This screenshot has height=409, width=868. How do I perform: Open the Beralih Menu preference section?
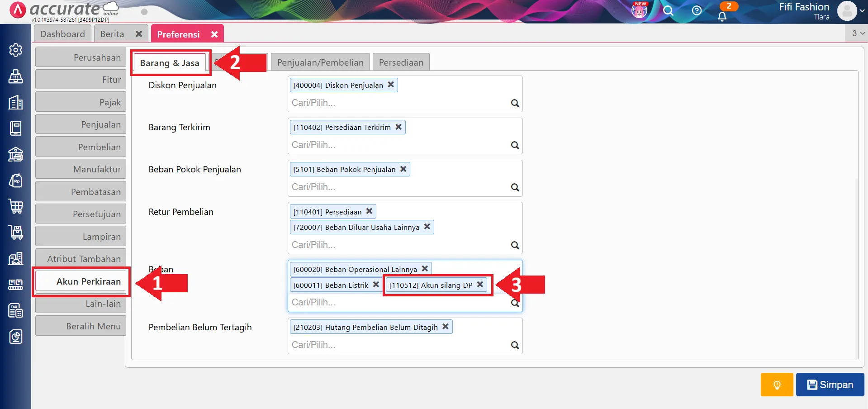(x=81, y=326)
